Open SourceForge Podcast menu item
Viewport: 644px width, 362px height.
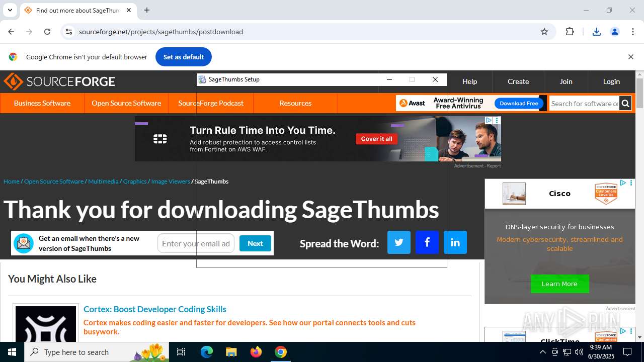[x=211, y=103]
